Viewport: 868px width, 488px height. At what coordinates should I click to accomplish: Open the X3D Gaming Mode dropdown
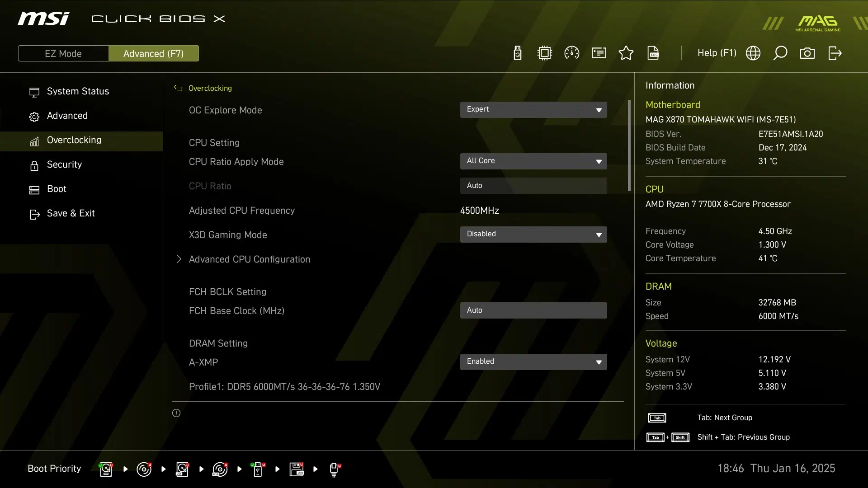point(533,235)
